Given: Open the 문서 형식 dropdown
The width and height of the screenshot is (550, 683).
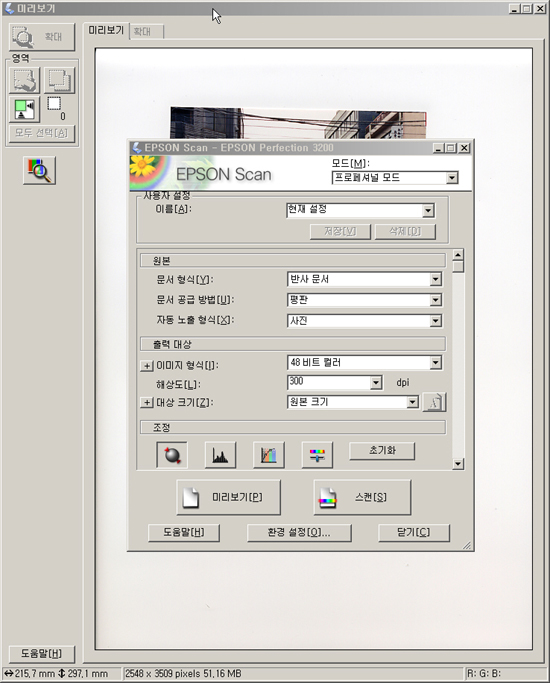Looking at the screenshot, I should coord(364,279).
